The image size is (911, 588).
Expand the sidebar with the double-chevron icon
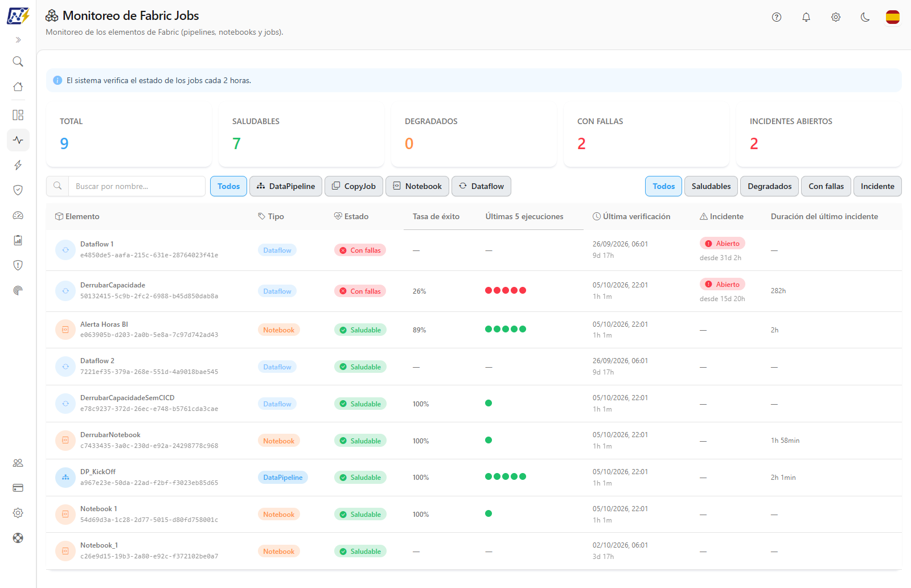tap(18, 40)
